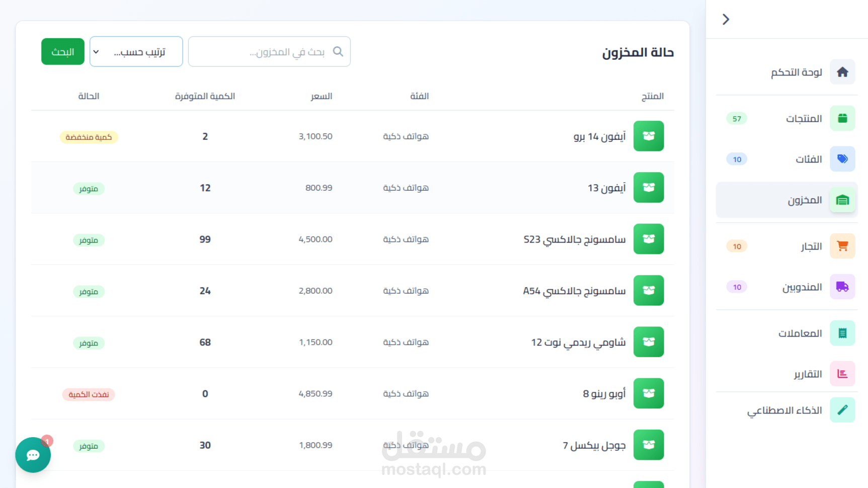Click the product icon for سامسونج جالاكسي A54
This screenshot has height=488, width=868.
pyautogui.click(x=649, y=290)
